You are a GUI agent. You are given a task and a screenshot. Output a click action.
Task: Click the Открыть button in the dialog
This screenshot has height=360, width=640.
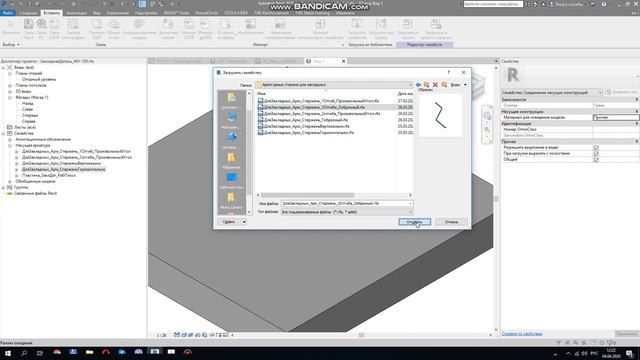(414, 222)
